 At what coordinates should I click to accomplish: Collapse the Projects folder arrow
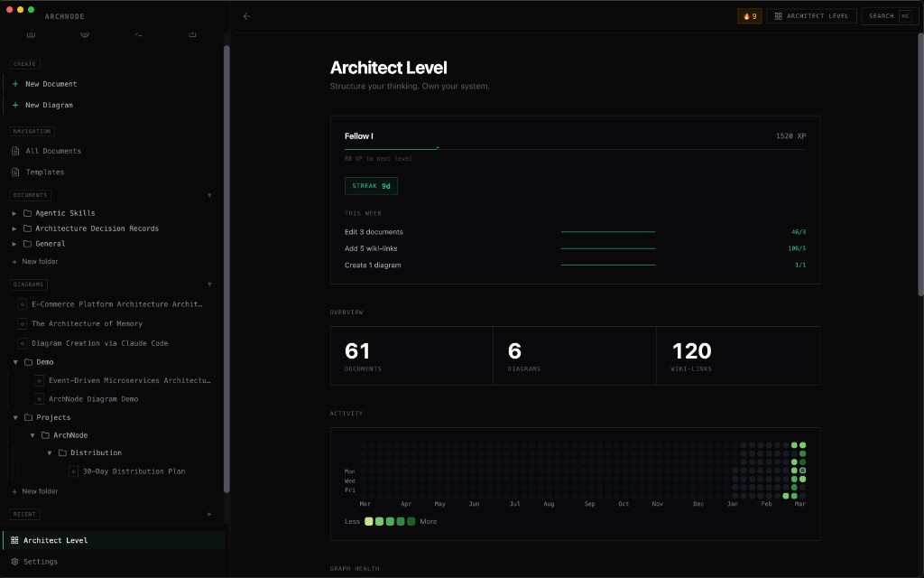(15, 417)
